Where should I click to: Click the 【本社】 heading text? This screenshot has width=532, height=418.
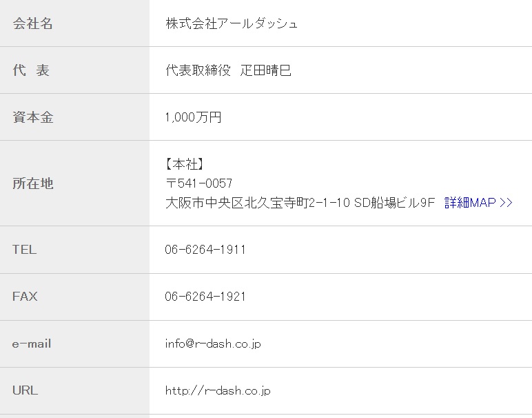coord(185,164)
